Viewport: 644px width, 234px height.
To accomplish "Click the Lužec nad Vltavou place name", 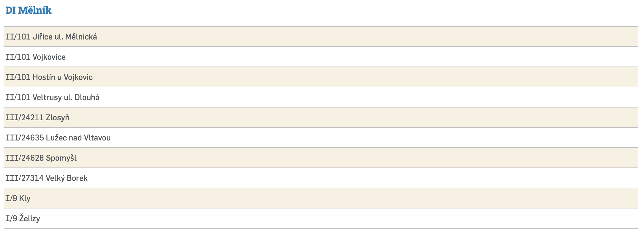I will point(78,138).
